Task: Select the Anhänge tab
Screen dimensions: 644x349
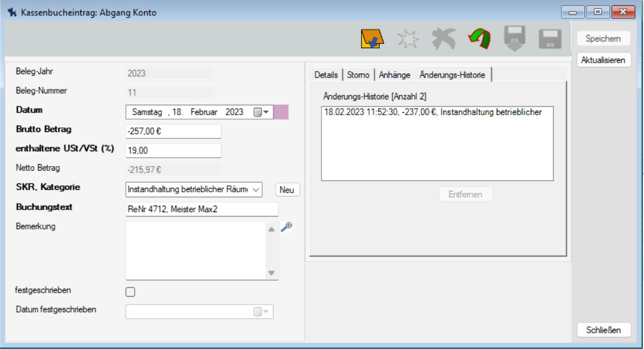Action: (395, 75)
